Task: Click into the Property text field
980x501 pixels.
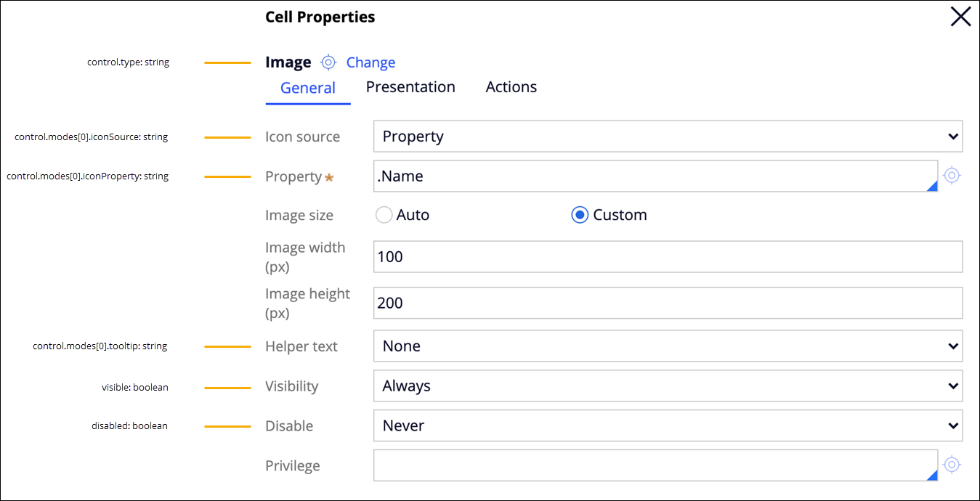Action: [x=654, y=176]
